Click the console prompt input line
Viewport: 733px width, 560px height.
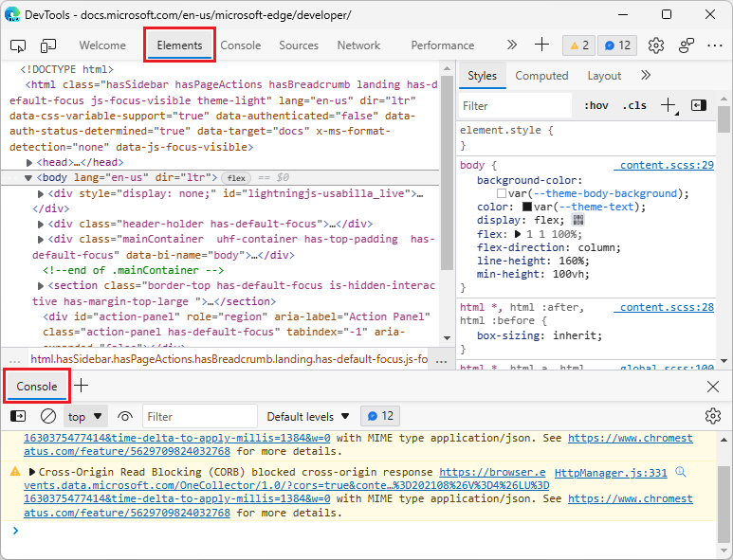365,531
